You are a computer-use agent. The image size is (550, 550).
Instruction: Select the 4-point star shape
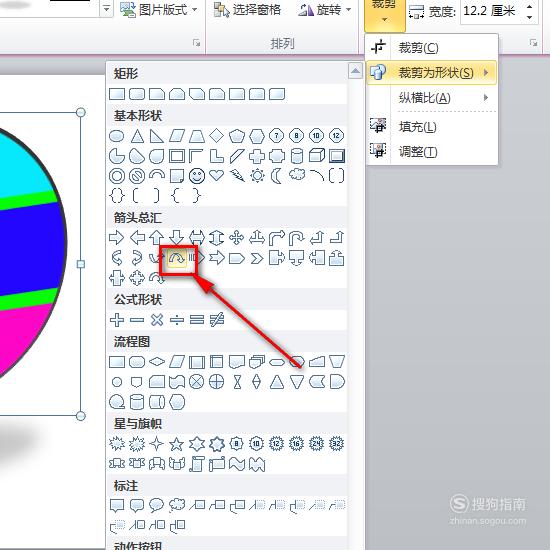click(x=156, y=444)
